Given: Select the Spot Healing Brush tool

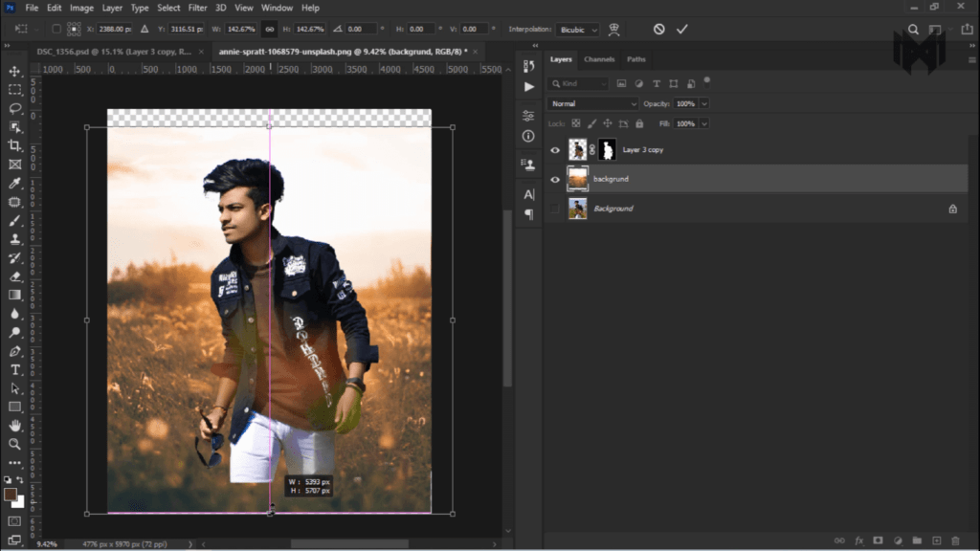Looking at the screenshot, I should click(x=15, y=202).
